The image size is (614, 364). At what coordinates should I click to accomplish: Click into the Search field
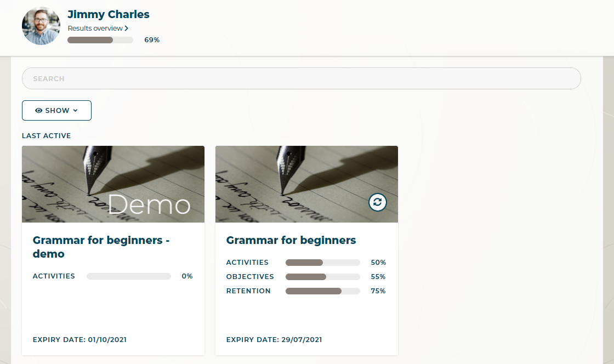click(x=301, y=78)
